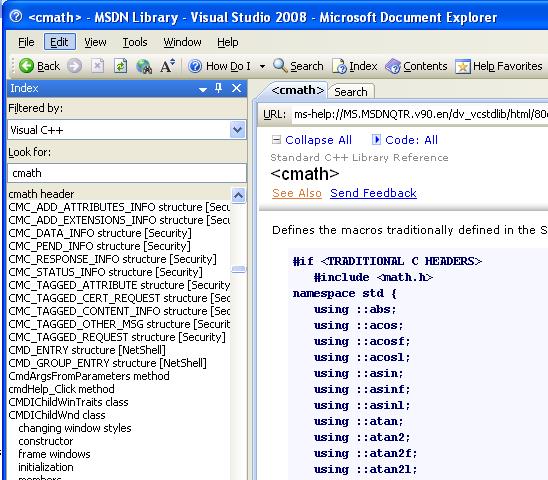Screen dimensions: 548x480
Task: Click the '#include <math.h>' code line
Action: pos(373,277)
